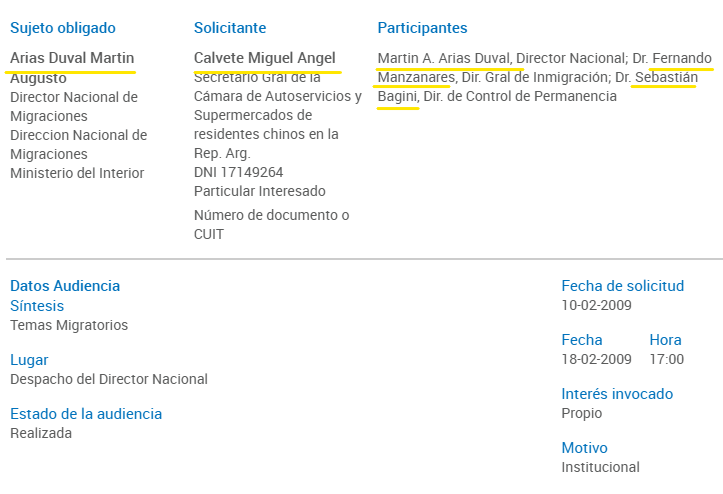
Task: Open the Calvete Miguel Angel applicant link
Action: coord(265,58)
